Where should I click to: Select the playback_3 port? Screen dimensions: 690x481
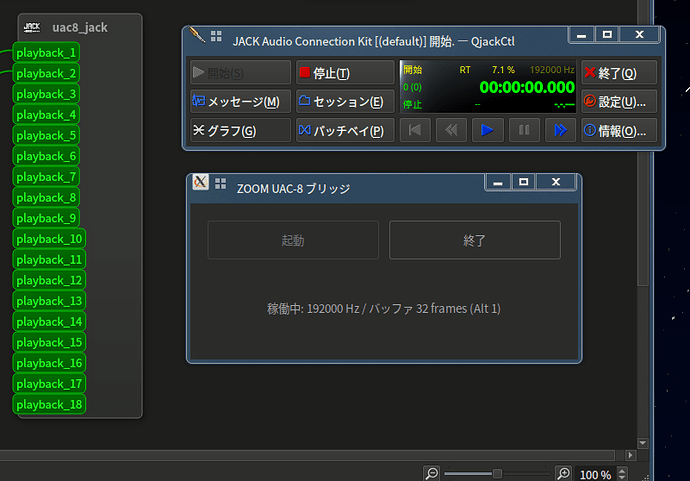46,94
